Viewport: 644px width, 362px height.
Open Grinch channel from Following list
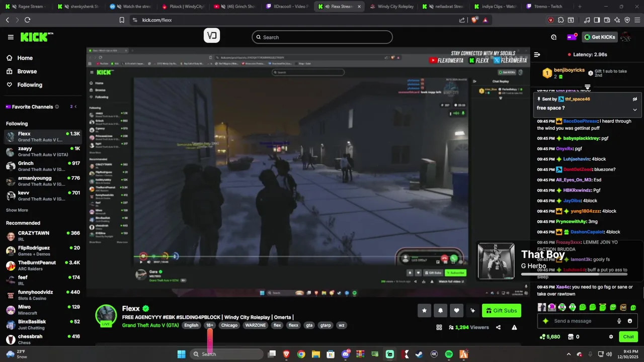click(x=43, y=166)
